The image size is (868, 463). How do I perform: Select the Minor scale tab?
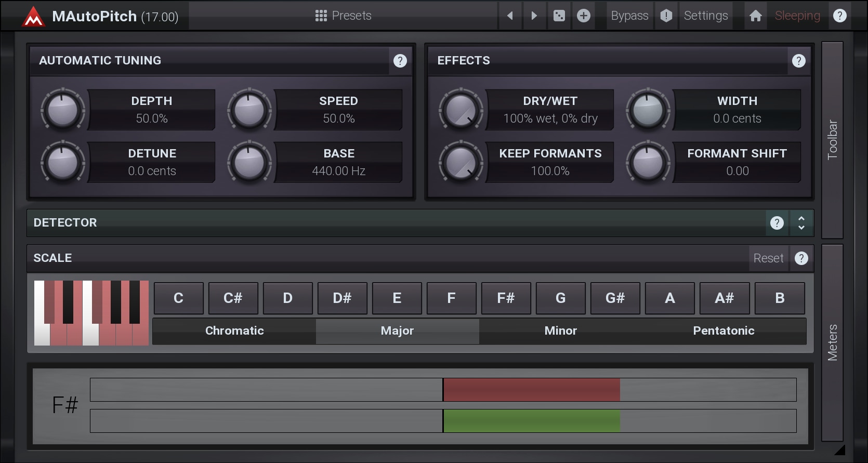pos(560,331)
